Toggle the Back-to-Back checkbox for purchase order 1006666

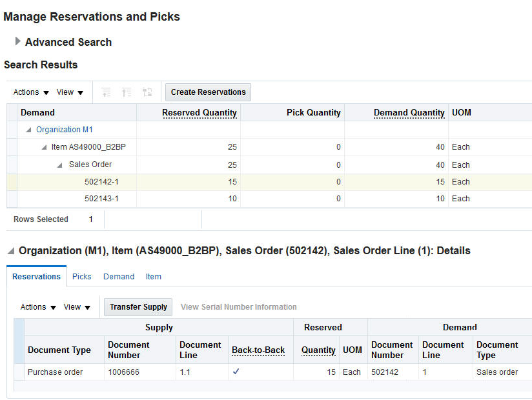click(236, 372)
